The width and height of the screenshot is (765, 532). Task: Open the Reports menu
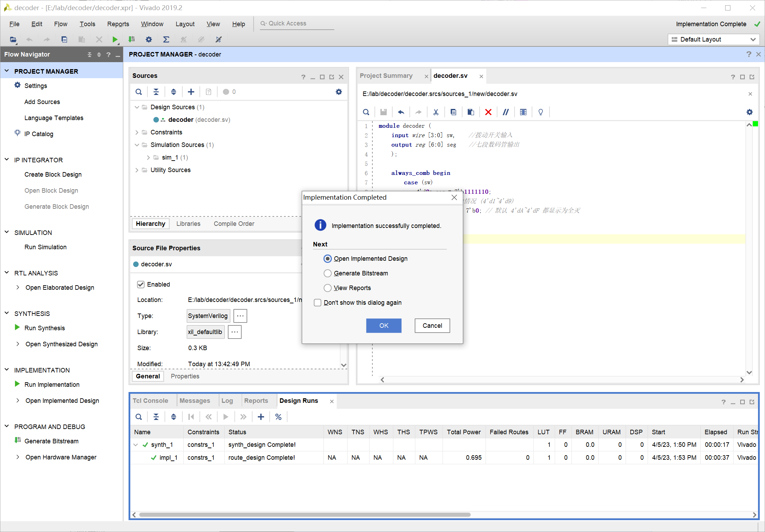coord(118,24)
